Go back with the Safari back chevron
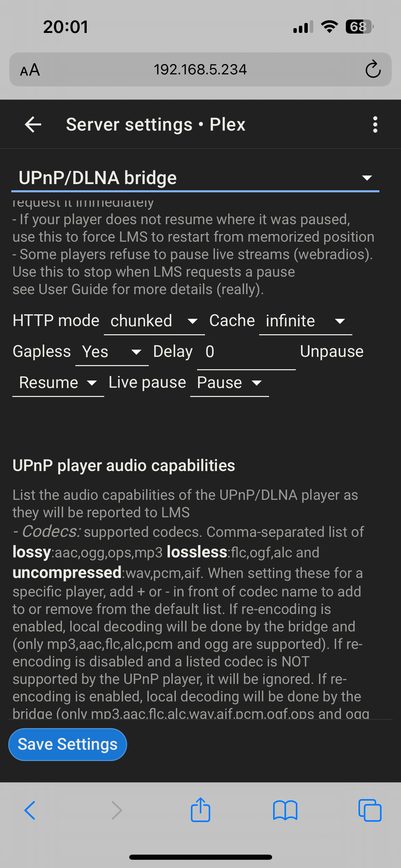 (x=30, y=810)
